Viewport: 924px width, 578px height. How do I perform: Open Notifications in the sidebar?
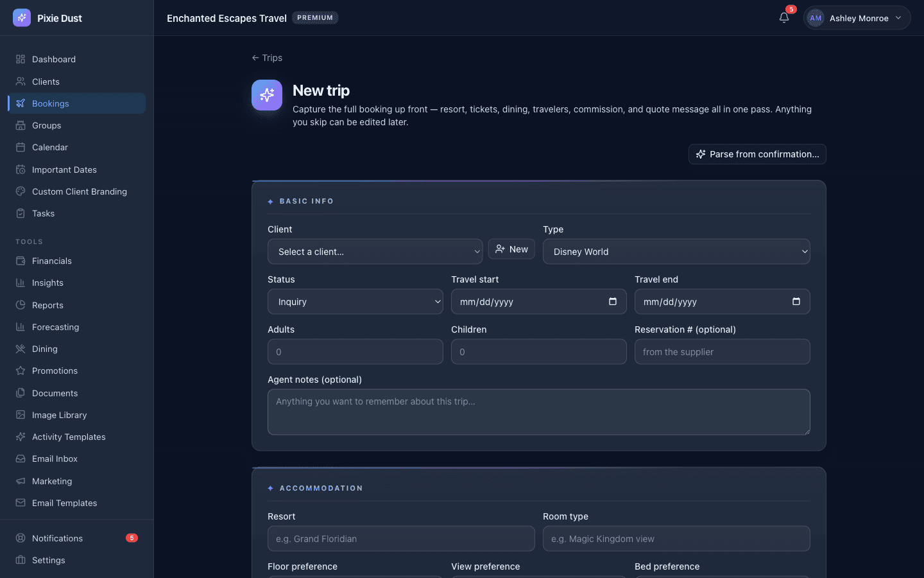click(77, 538)
